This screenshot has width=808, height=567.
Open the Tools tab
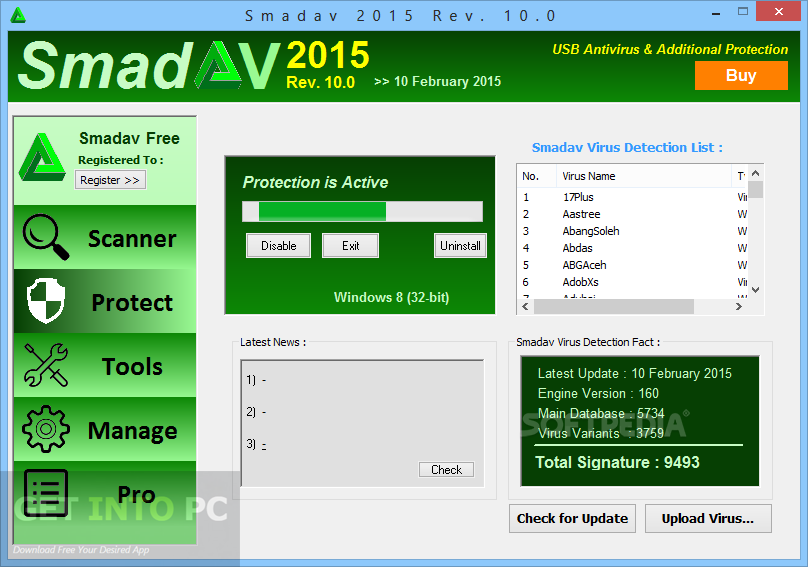105,365
